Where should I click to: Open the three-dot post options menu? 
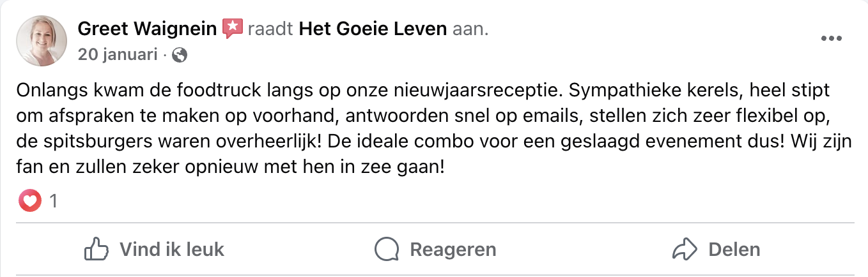(831, 39)
